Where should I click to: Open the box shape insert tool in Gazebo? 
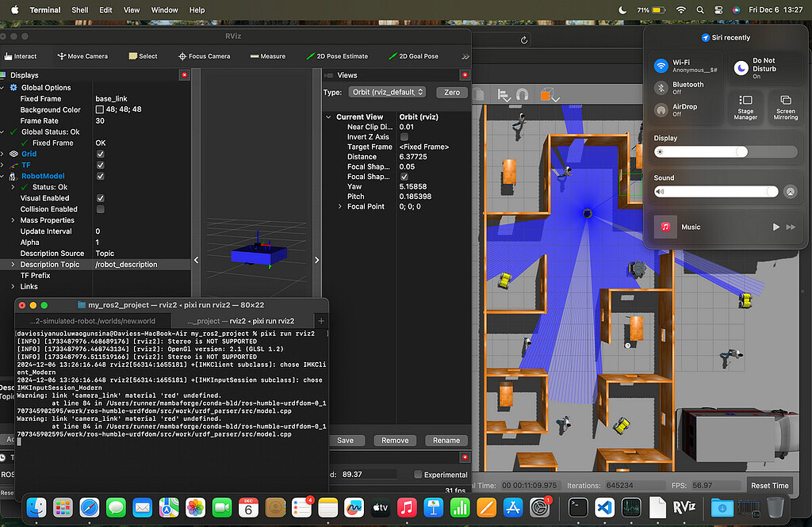pos(546,94)
